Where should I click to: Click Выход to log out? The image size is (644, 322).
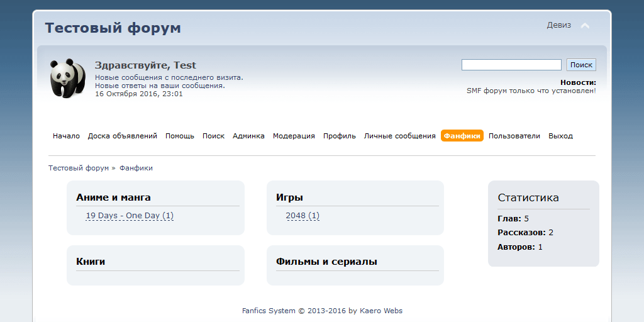coord(560,136)
